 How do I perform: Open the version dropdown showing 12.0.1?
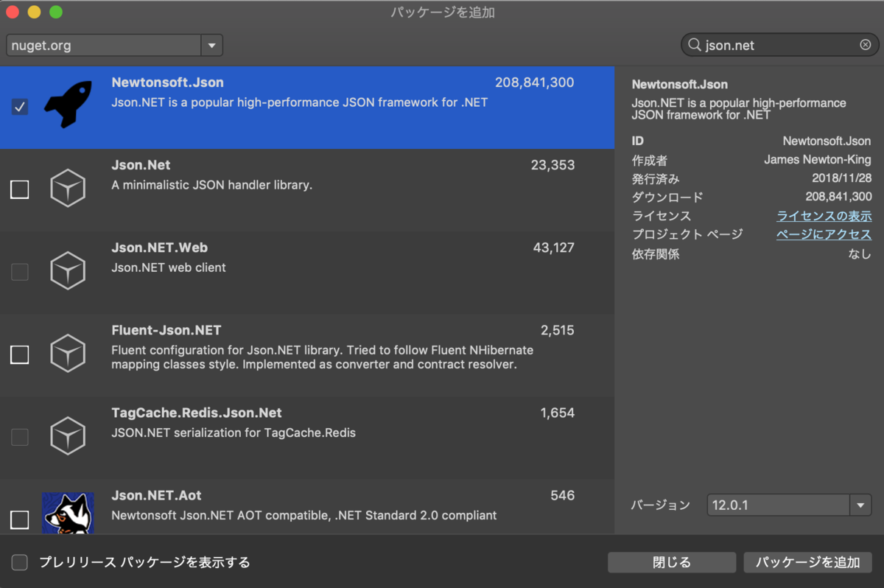pyautogui.click(x=860, y=505)
